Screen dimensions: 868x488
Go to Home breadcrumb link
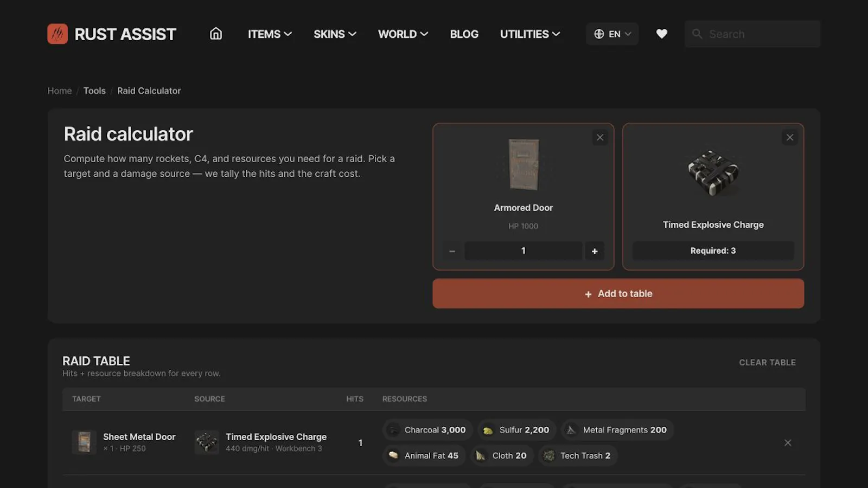(x=60, y=91)
